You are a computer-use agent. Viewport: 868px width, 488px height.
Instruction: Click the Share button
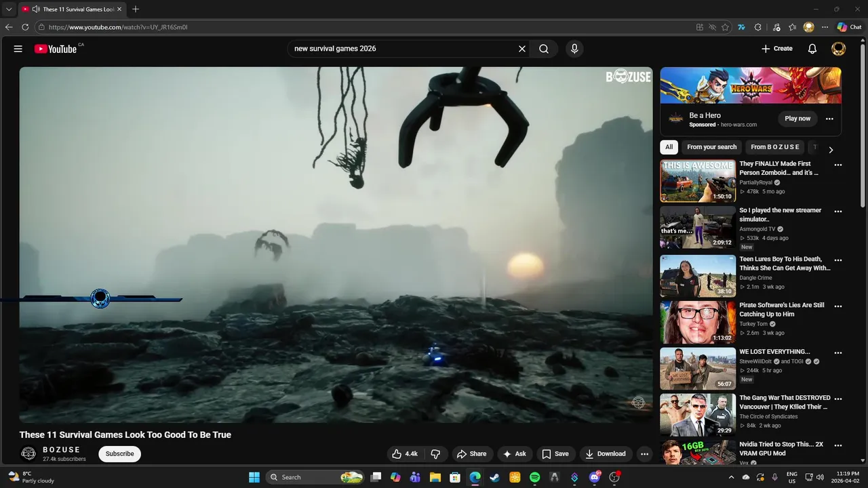(471, 454)
